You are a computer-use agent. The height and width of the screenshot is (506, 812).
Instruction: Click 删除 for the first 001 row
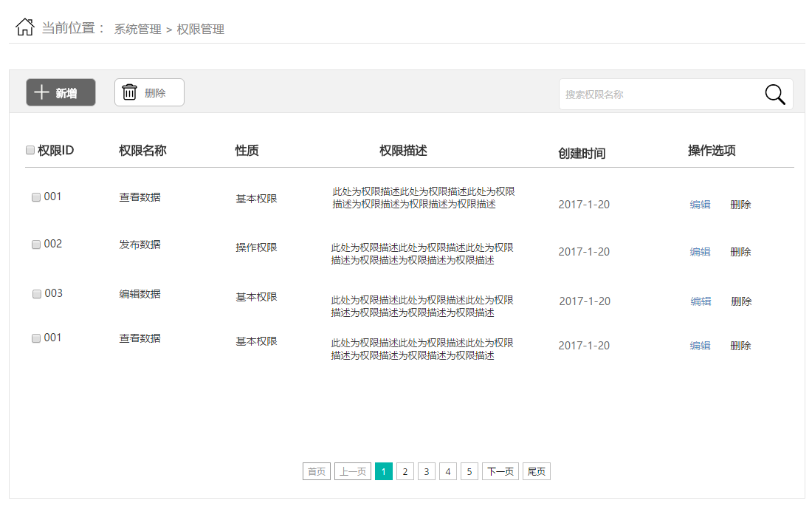740,205
